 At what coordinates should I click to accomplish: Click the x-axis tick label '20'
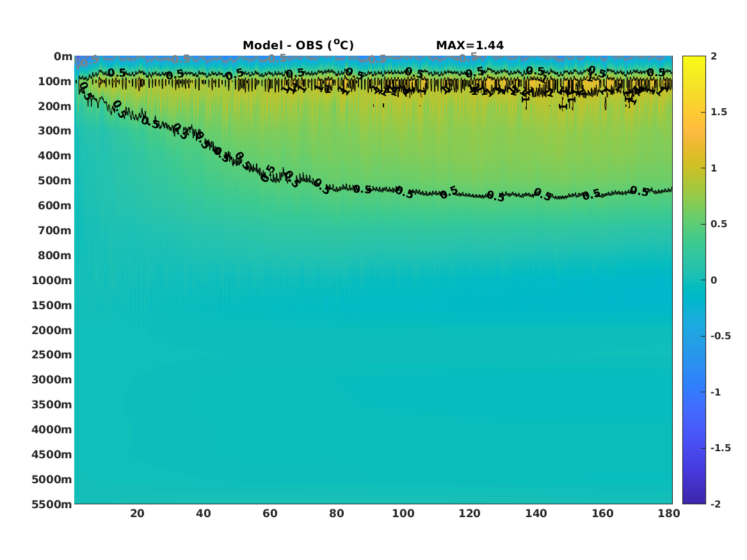(x=137, y=513)
